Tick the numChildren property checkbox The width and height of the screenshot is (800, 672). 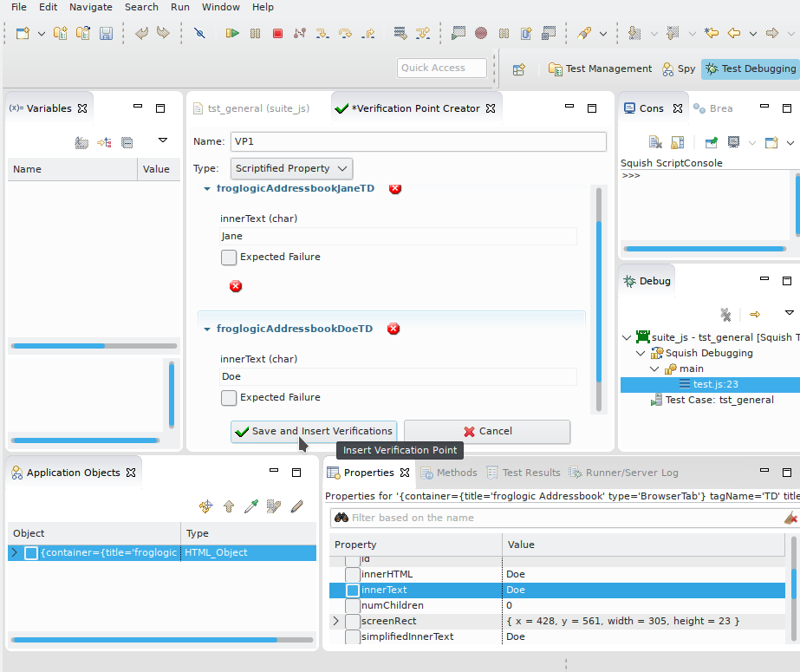[353, 605]
